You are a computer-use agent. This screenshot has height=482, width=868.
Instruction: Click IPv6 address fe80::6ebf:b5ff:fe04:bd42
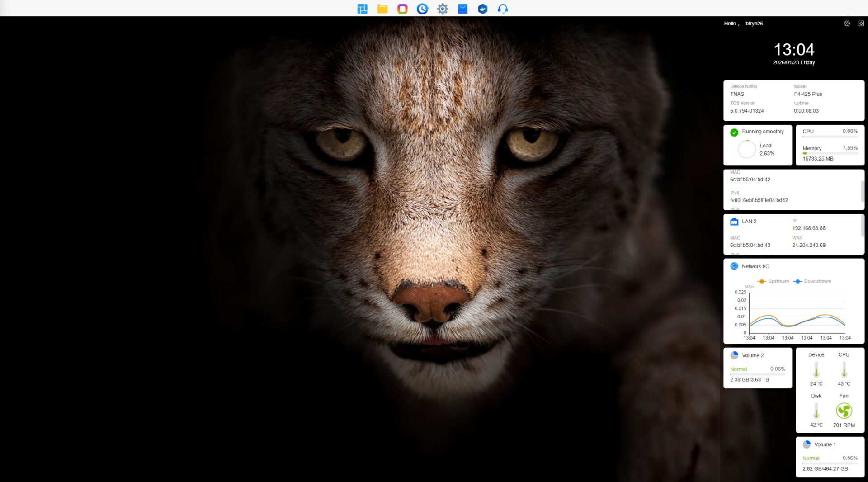click(x=759, y=200)
